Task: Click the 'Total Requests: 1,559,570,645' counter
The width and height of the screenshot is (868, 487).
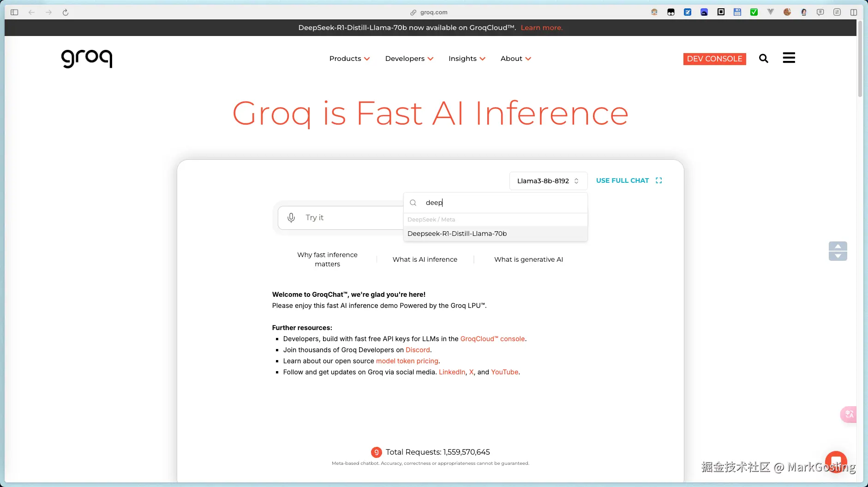Action: [x=437, y=452]
